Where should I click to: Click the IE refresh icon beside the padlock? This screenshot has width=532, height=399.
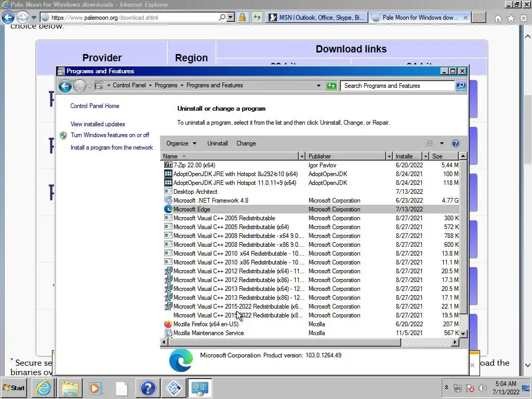coord(257,18)
